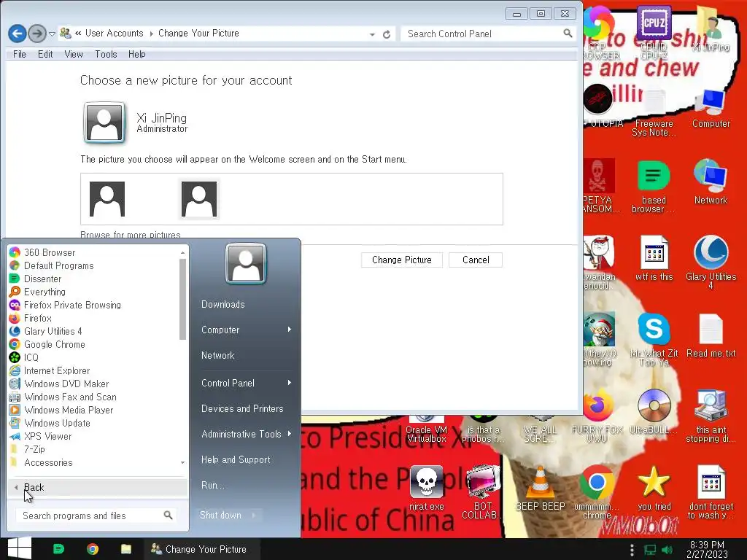Open Dissenter from the taskbar
Image resolution: width=747 pixels, height=560 pixels.
(x=58, y=549)
